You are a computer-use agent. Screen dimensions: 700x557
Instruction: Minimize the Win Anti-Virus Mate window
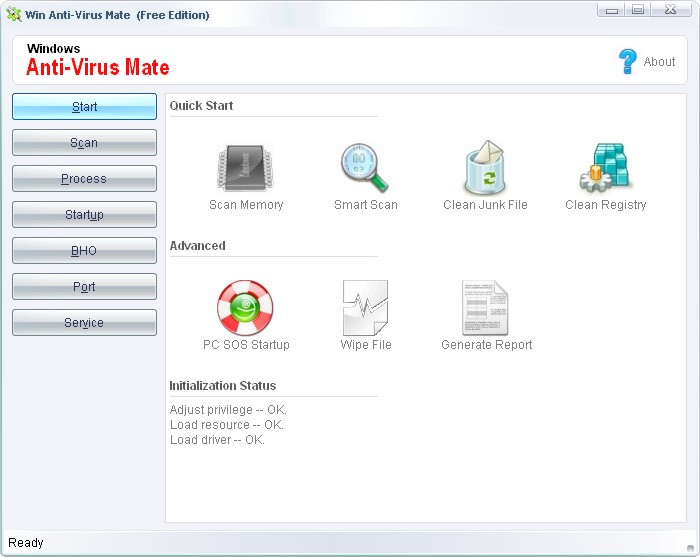coord(612,10)
